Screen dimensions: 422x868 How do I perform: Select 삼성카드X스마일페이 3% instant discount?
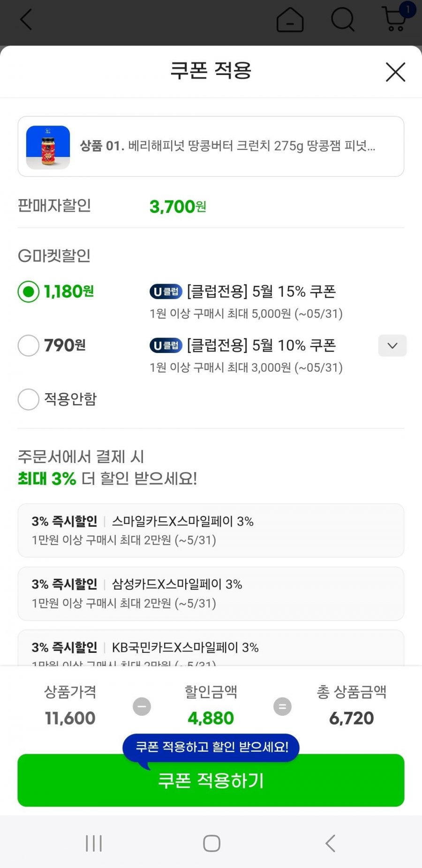[211, 593]
